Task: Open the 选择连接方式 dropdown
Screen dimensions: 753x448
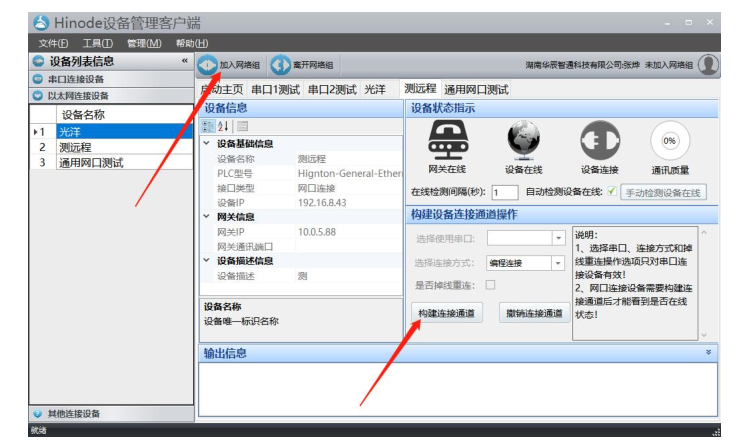Action: click(x=559, y=263)
